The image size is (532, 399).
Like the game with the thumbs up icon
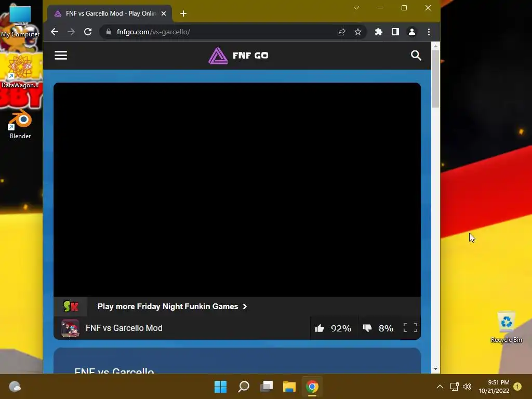pos(320,328)
